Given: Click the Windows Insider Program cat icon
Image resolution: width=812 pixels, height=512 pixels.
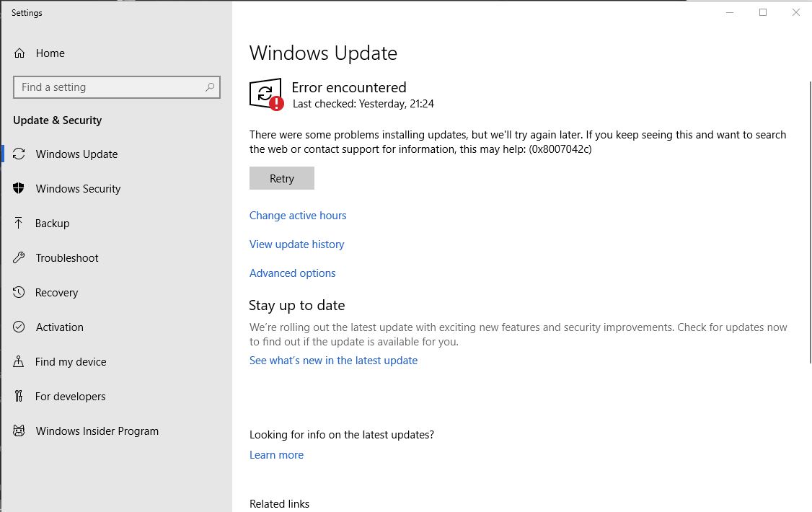Looking at the screenshot, I should tap(19, 431).
